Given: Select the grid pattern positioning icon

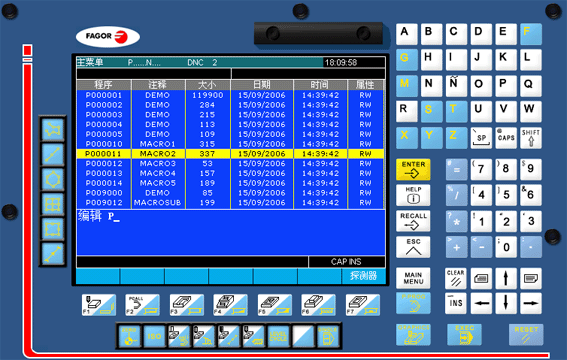Looking at the screenshot, I should click(x=53, y=204).
